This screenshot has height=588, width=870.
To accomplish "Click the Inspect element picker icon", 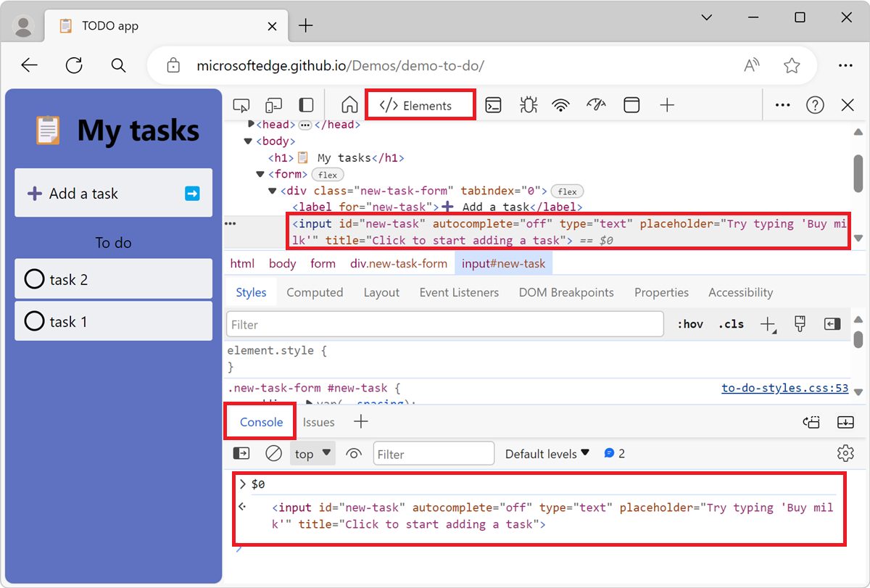I will tap(241, 105).
